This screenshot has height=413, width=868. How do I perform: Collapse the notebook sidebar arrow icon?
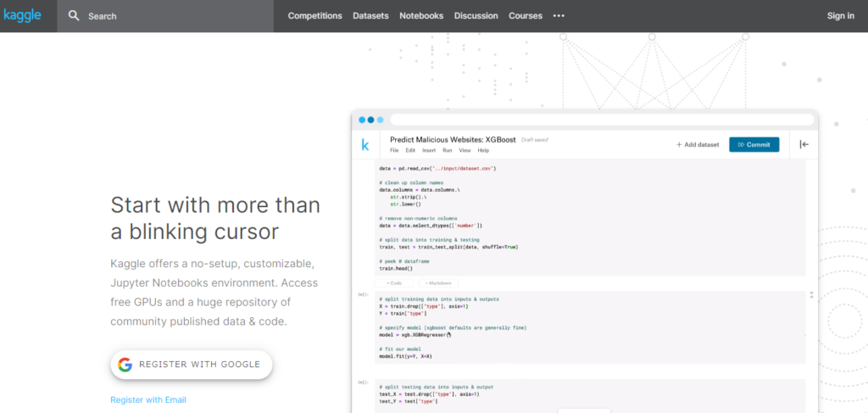804,144
